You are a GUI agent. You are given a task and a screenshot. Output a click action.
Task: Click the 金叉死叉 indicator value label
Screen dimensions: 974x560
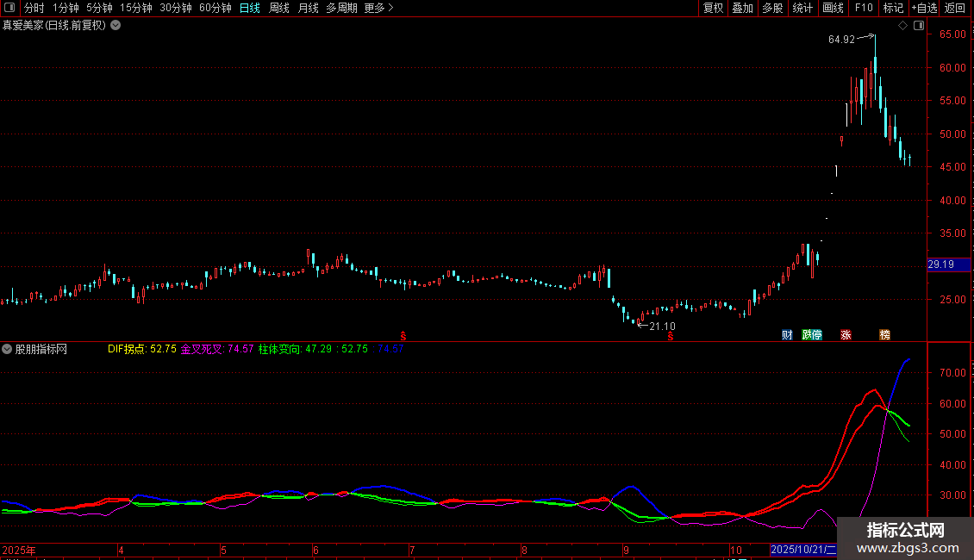pyautogui.click(x=217, y=350)
